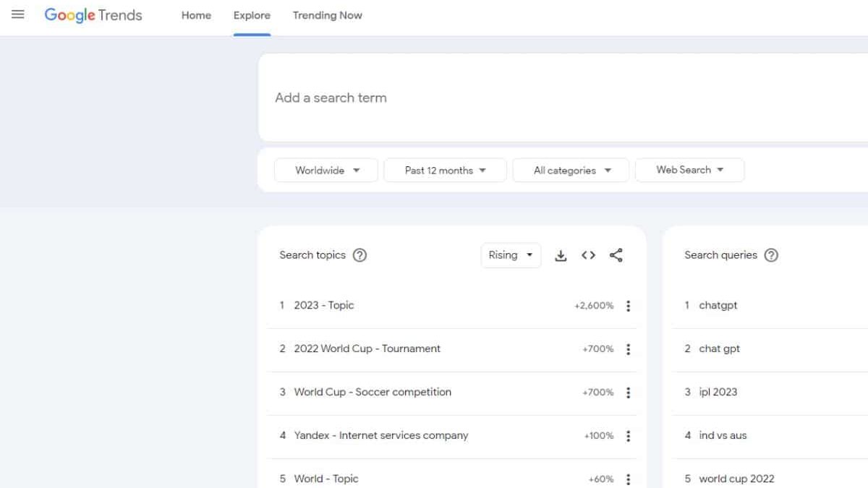Open more options for 2023 - Topic

click(628, 306)
